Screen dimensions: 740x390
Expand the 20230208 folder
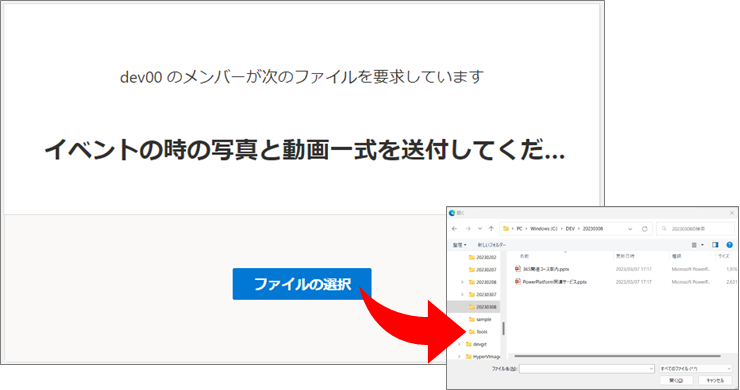pyautogui.click(x=462, y=282)
